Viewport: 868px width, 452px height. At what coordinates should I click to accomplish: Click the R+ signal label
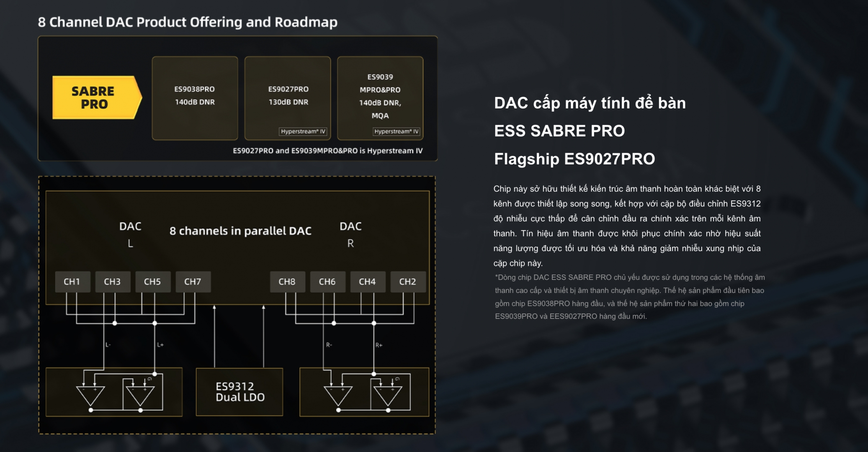pos(379,345)
